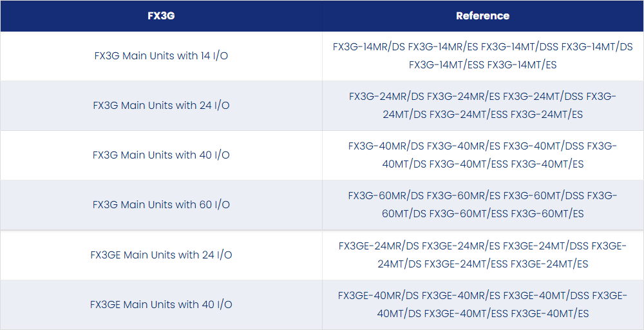Click the FX3G-14MR/DS reference text
The image size is (644, 330).
pyautogui.click(x=369, y=47)
